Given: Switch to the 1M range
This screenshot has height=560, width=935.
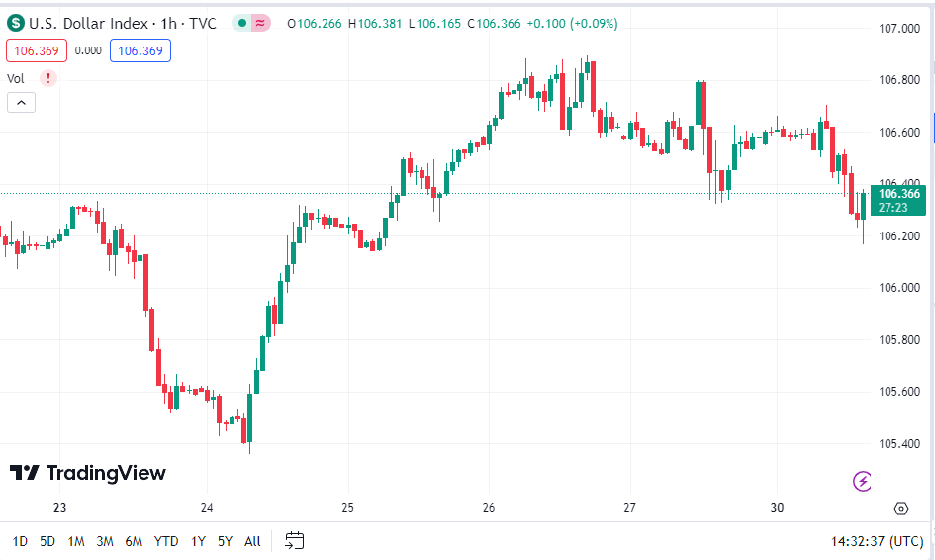Looking at the screenshot, I should [x=76, y=541].
